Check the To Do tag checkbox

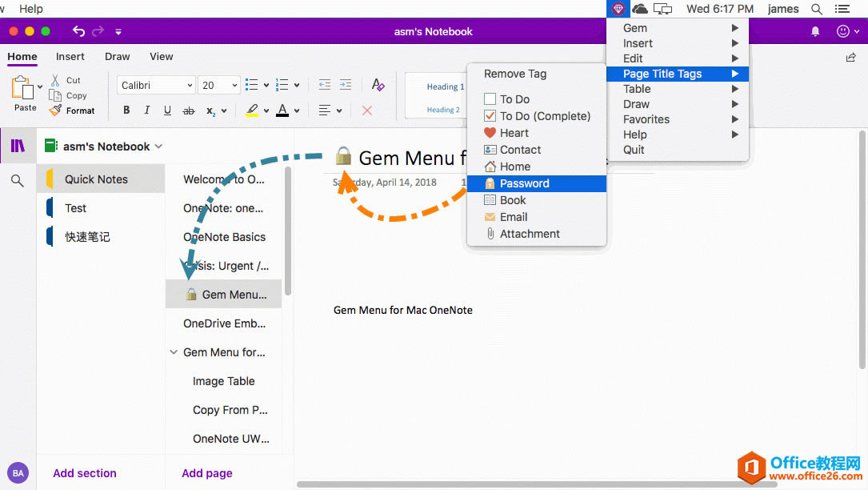(490, 99)
